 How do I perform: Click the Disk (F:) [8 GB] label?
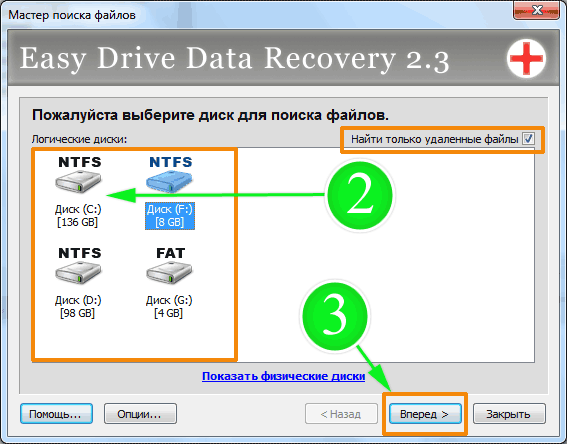170,215
